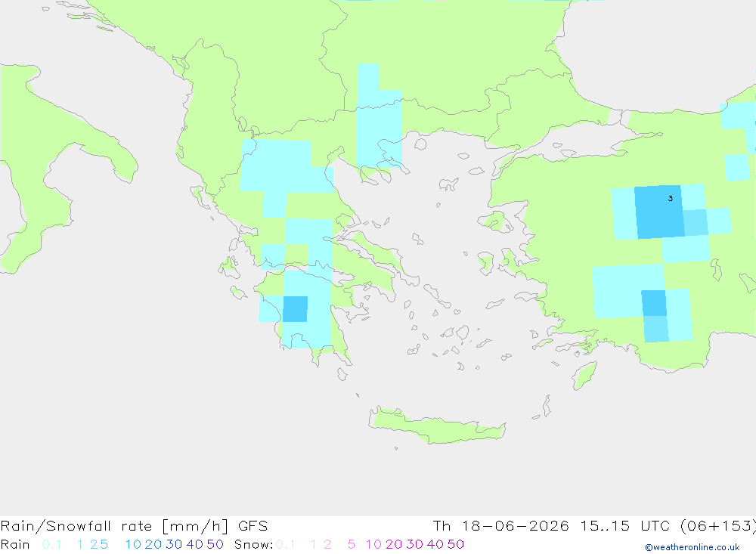This screenshot has width=756, height=554.
Task: Click snow legend value 50
Action: pyautogui.click(x=456, y=544)
